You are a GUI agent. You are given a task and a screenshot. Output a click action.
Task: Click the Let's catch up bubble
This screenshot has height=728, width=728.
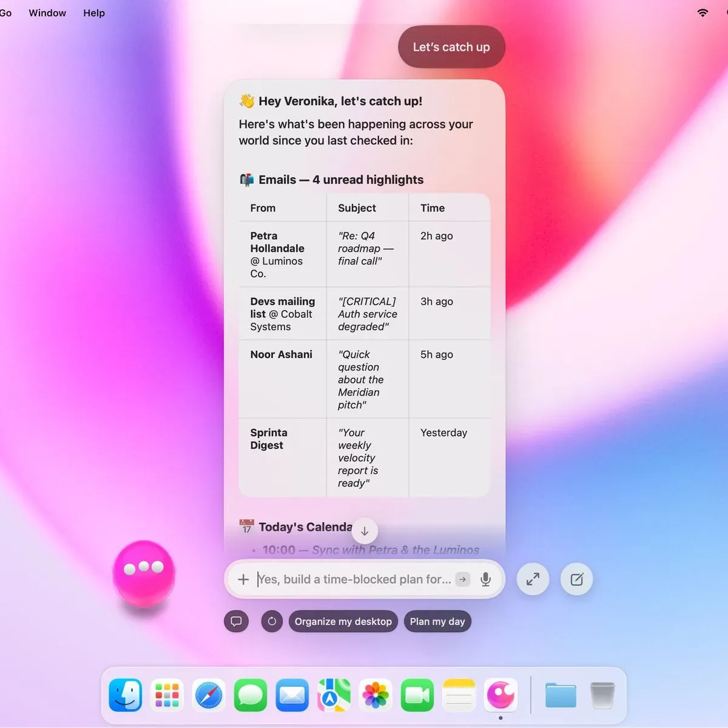pyautogui.click(x=451, y=47)
